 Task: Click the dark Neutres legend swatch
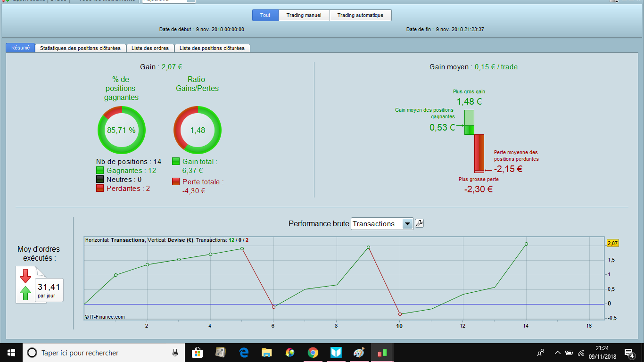coord(100,180)
